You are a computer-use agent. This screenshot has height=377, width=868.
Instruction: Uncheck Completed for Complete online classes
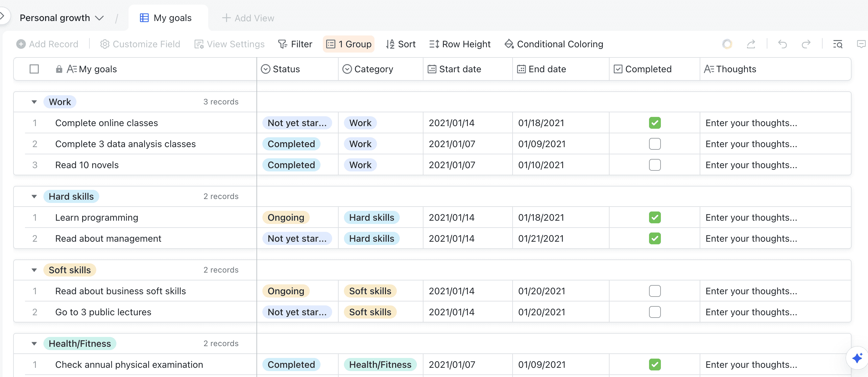pos(655,123)
